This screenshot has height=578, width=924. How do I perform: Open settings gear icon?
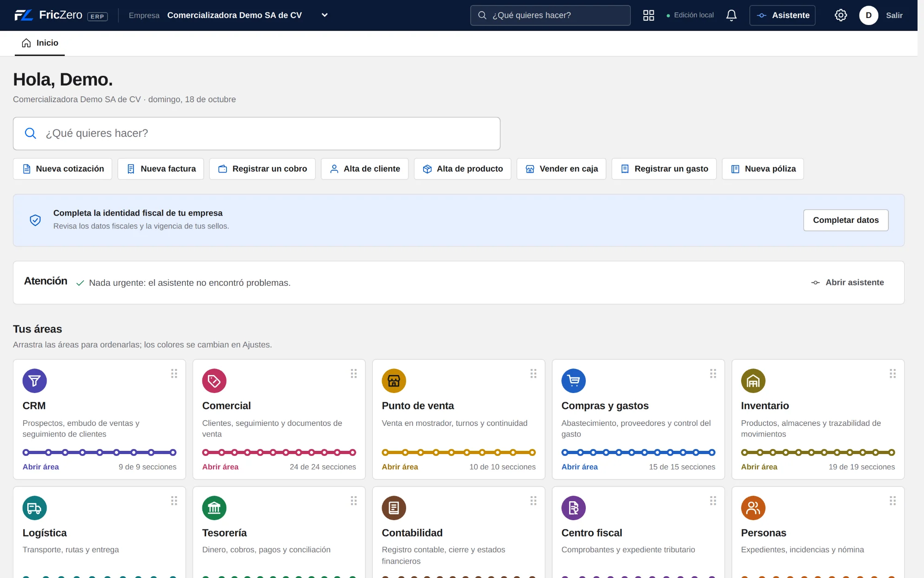tap(841, 15)
